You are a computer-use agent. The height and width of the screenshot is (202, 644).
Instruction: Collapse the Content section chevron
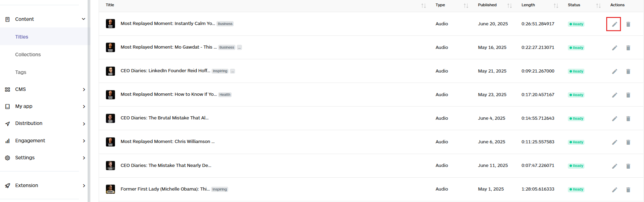(x=83, y=19)
